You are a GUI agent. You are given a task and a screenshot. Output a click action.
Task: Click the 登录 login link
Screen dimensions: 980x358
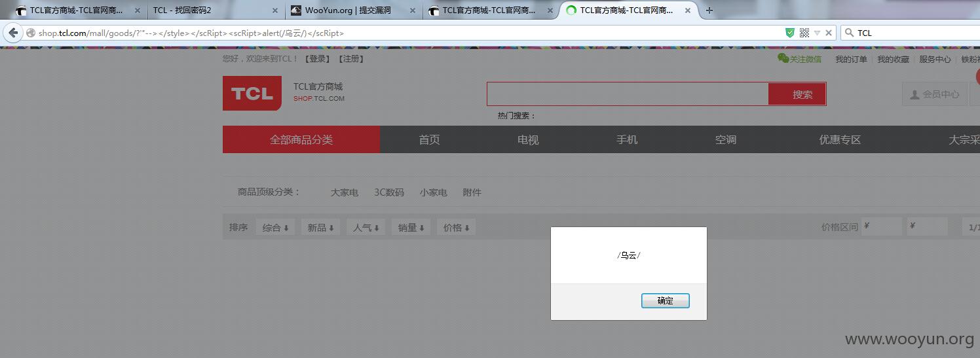[x=319, y=59]
